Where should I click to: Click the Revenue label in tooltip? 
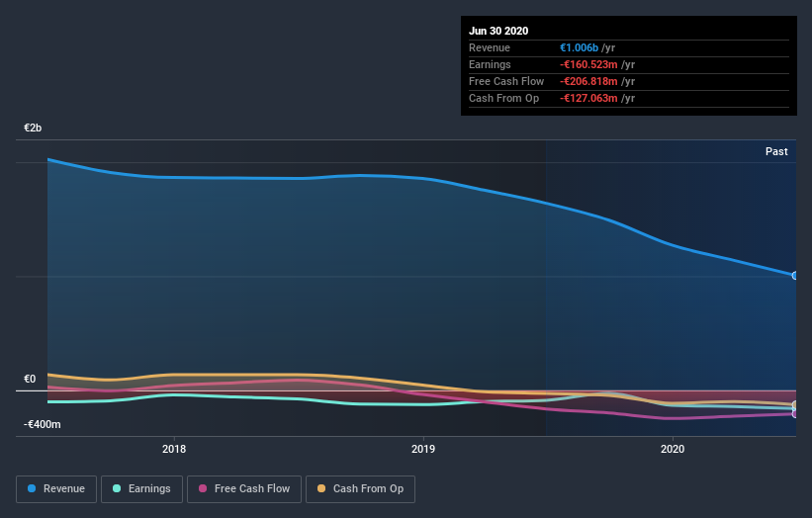490,47
